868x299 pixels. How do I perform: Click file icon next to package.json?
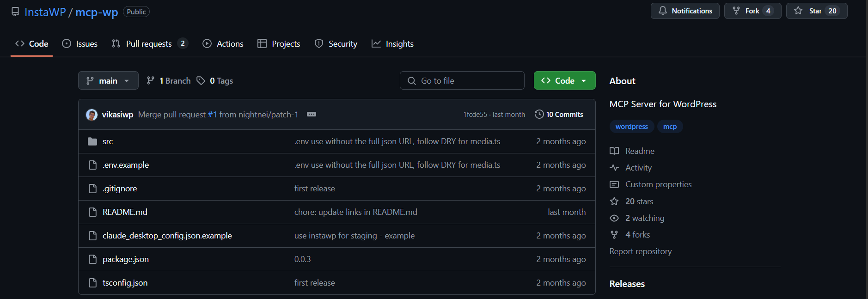coord(92,259)
